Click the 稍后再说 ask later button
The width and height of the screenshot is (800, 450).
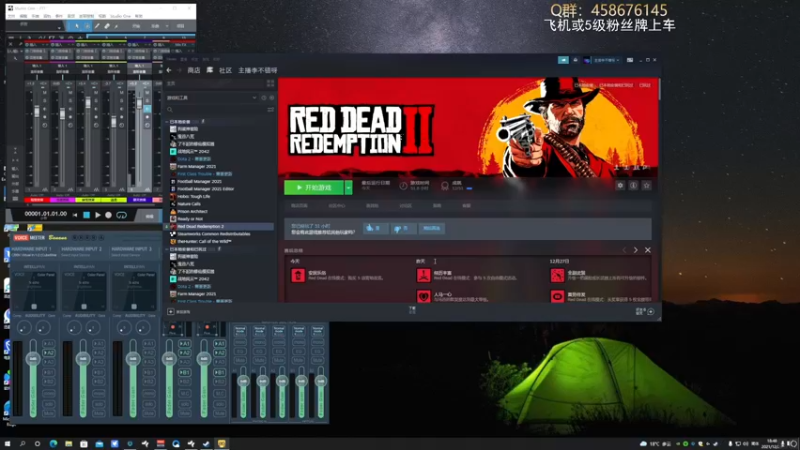click(432, 228)
